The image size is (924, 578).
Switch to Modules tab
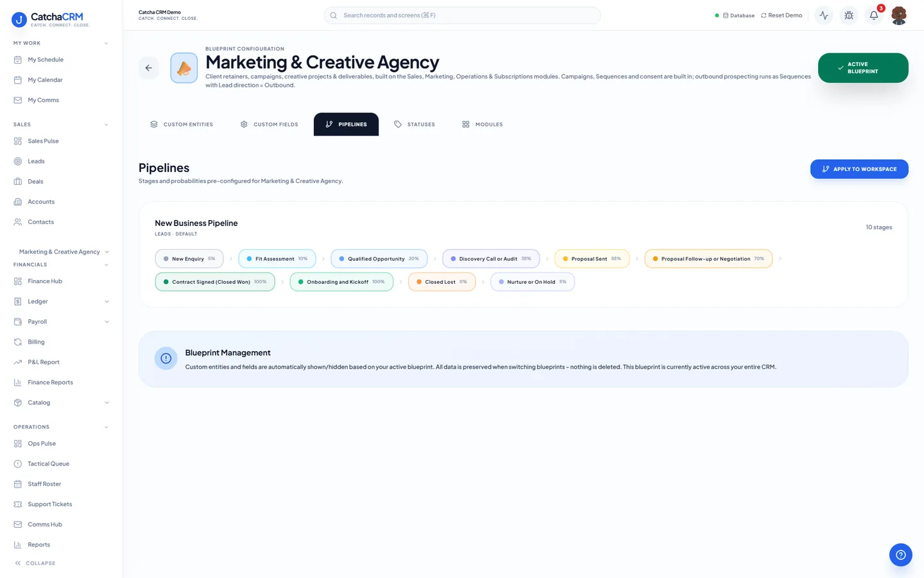click(483, 125)
